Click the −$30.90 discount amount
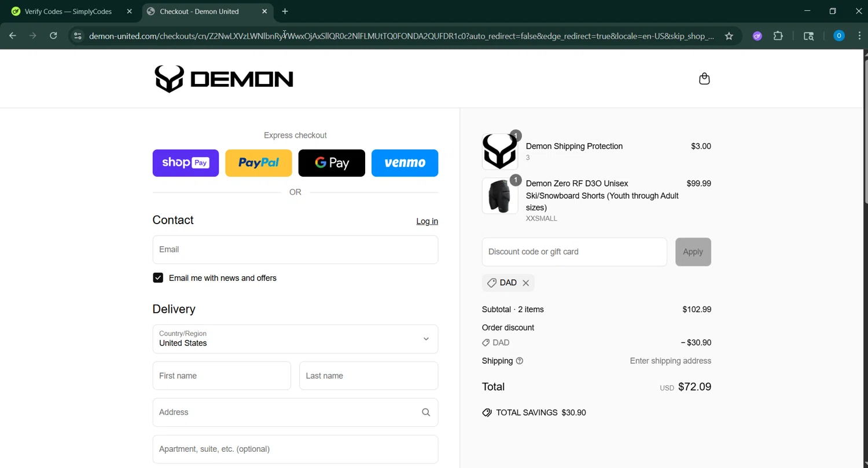 click(x=696, y=343)
